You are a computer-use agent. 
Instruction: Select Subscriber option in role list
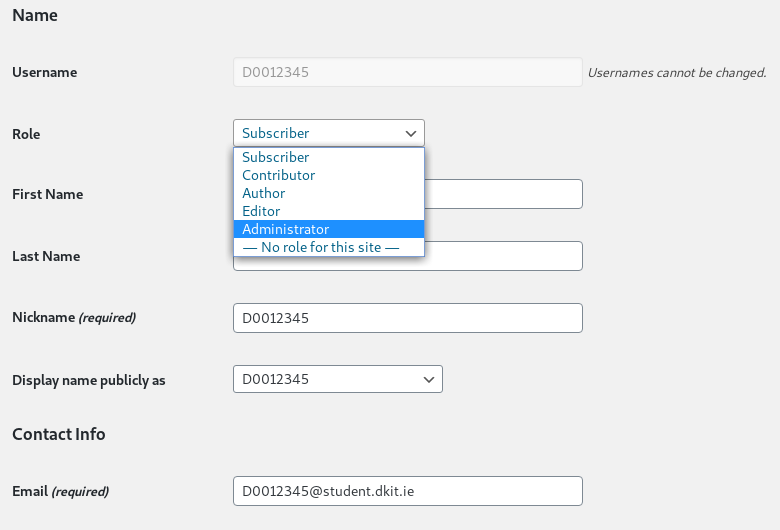[328, 157]
